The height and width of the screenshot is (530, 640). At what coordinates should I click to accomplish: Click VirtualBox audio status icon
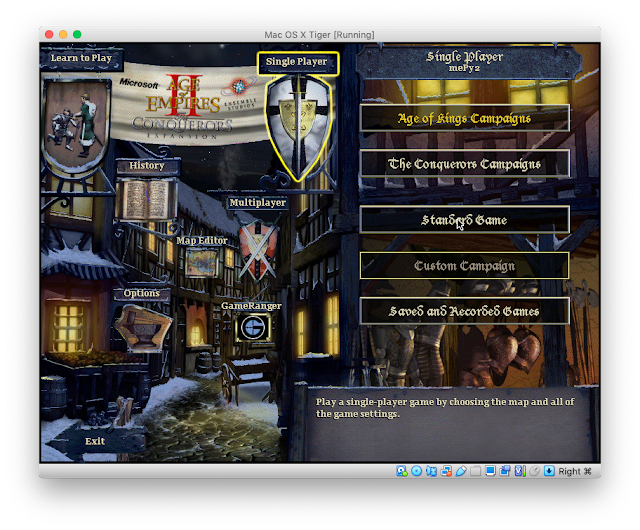[431, 471]
